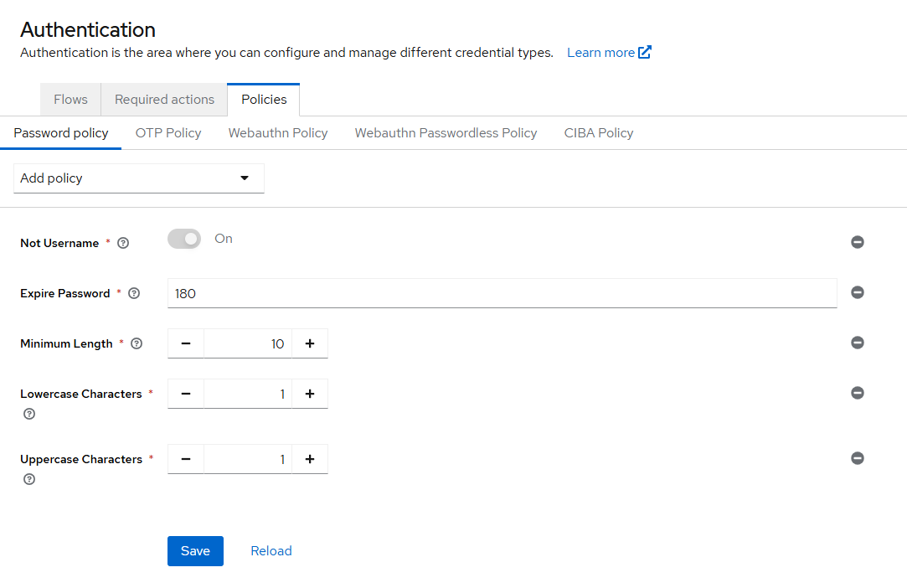Image resolution: width=907 pixels, height=588 pixels.
Task: Open the Uppercase Characters help tooltip
Action: (28, 478)
